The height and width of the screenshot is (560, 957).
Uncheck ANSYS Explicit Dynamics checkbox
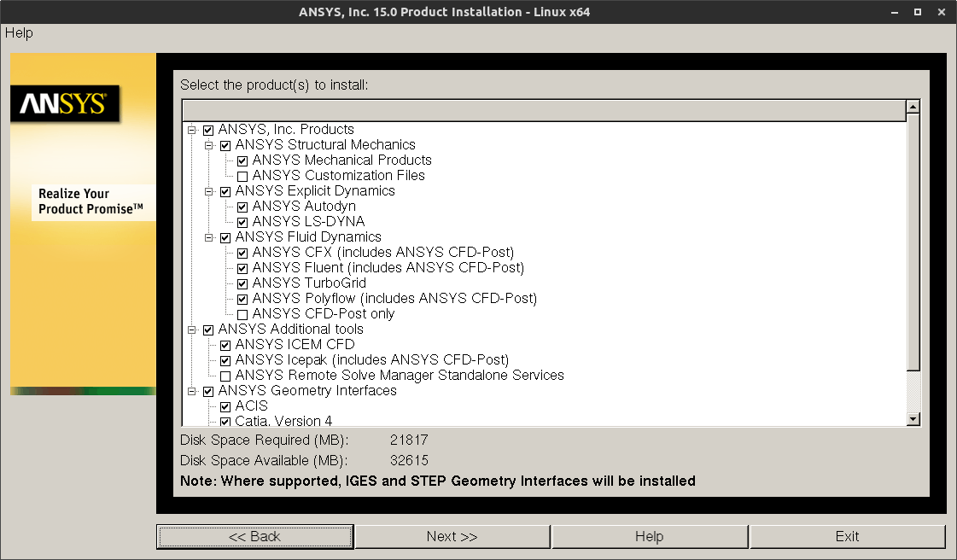(225, 191)
